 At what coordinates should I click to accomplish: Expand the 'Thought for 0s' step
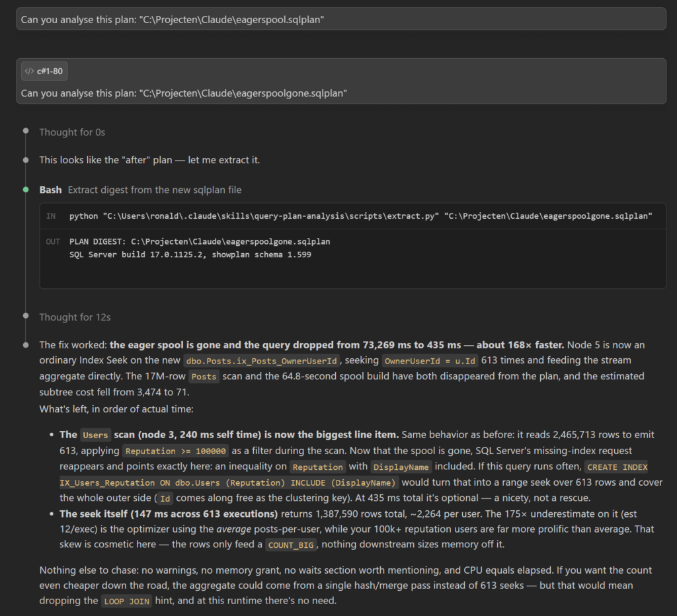72,132
